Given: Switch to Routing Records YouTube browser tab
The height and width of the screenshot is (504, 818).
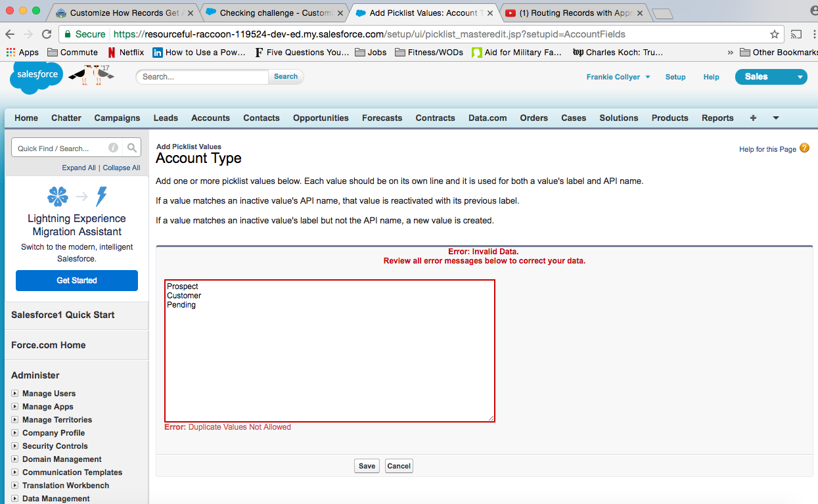Looking at the screenshot, I should (574, 13).
